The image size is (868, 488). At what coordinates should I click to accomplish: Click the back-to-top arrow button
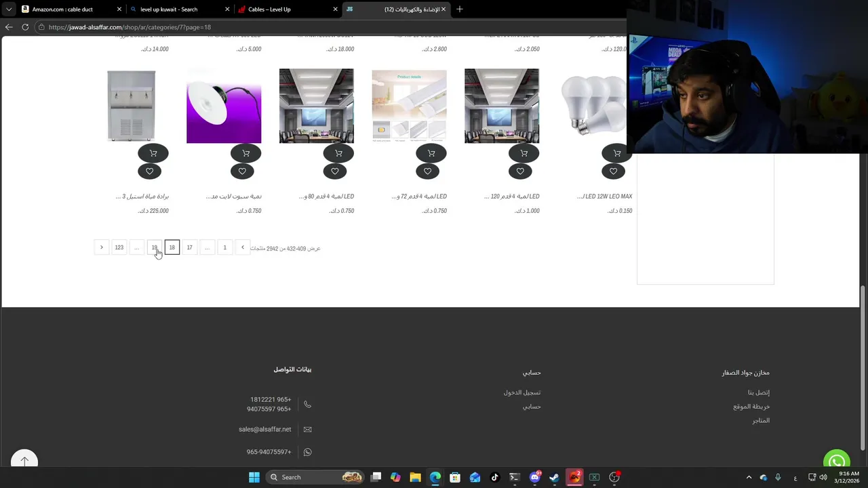(24, 461)
